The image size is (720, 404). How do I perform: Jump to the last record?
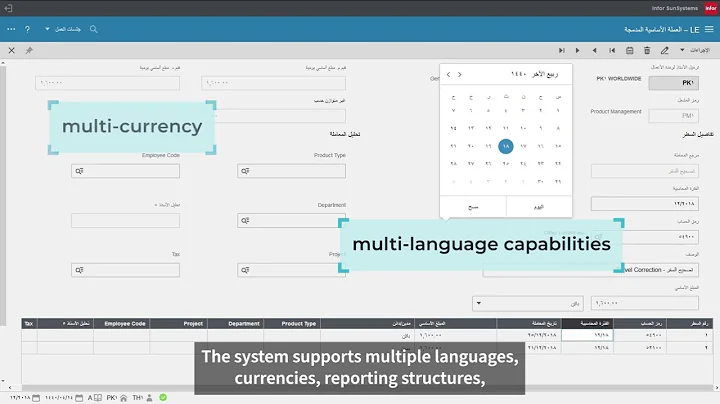click(x=562, y=50)
